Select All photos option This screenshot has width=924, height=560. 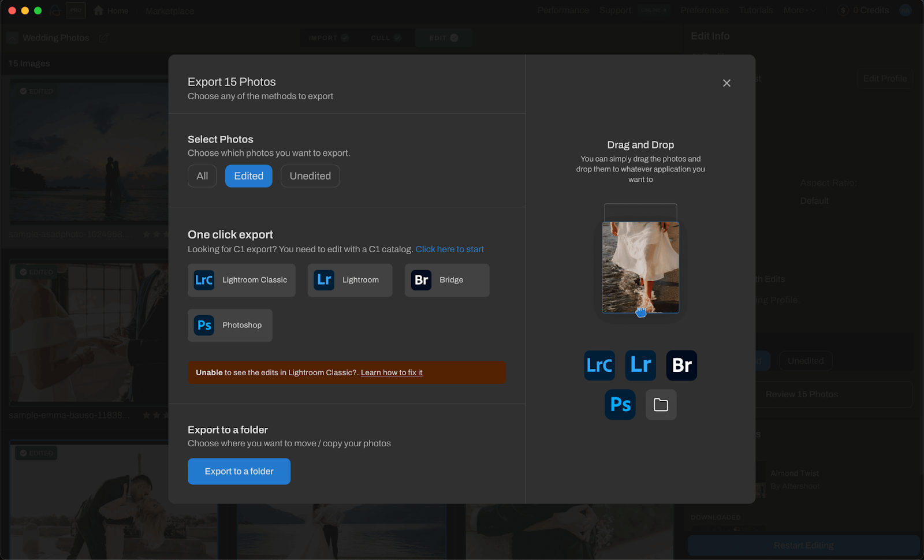coord(202,176)
